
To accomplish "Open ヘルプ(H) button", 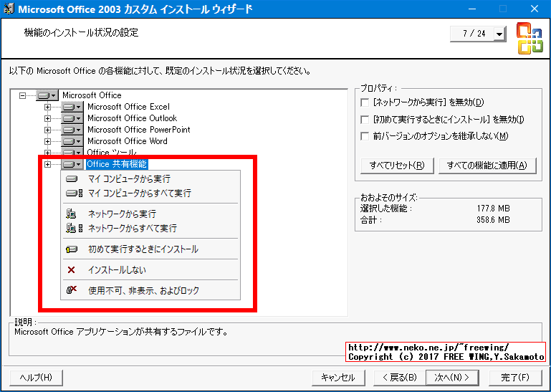I will (x=37, y=378).
